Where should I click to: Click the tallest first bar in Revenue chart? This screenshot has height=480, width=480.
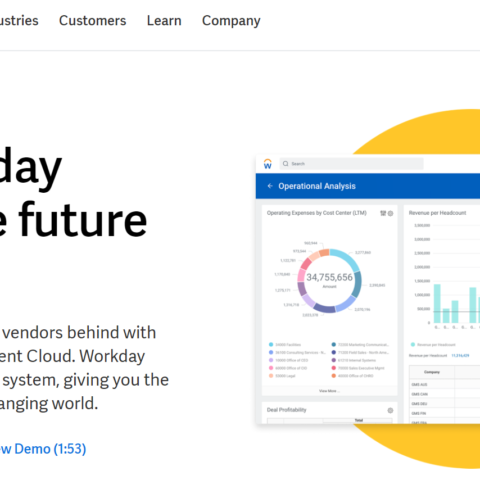pos(437,303)
